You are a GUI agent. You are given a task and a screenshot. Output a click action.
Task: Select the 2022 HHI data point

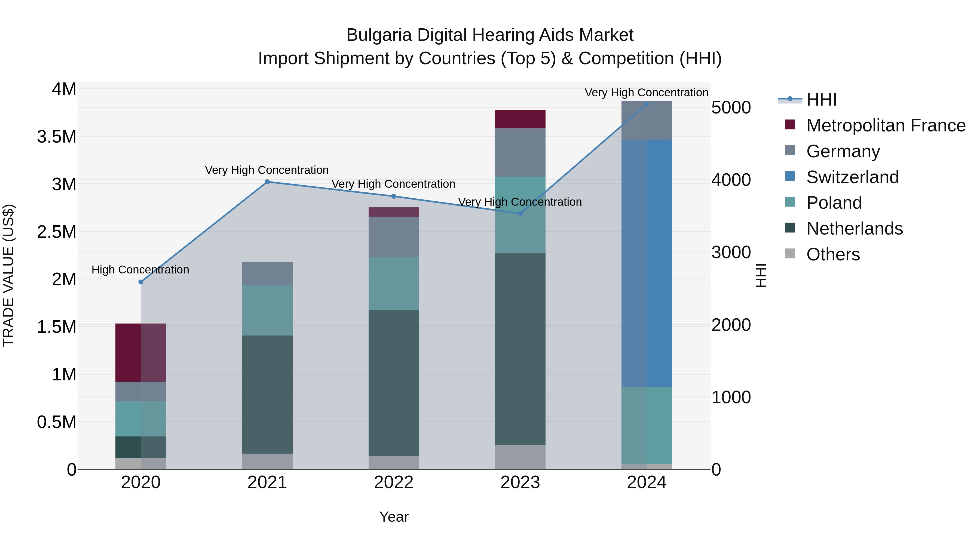[x=394, y=196]
